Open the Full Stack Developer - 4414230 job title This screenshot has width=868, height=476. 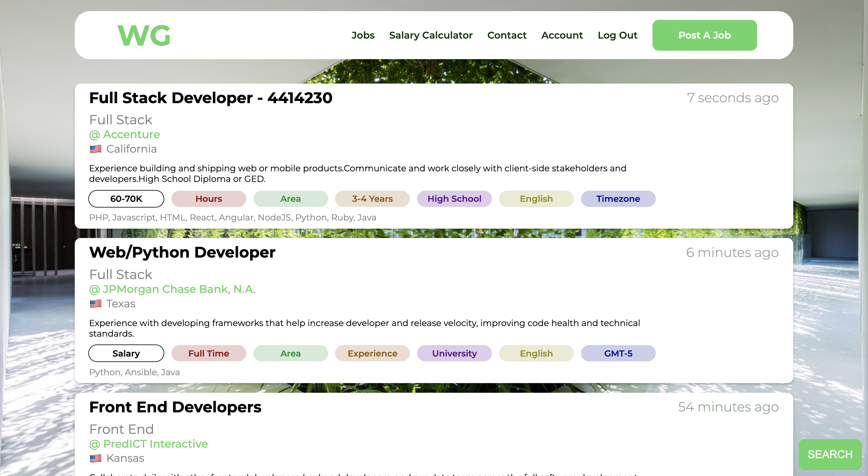(x=211, y=98)
